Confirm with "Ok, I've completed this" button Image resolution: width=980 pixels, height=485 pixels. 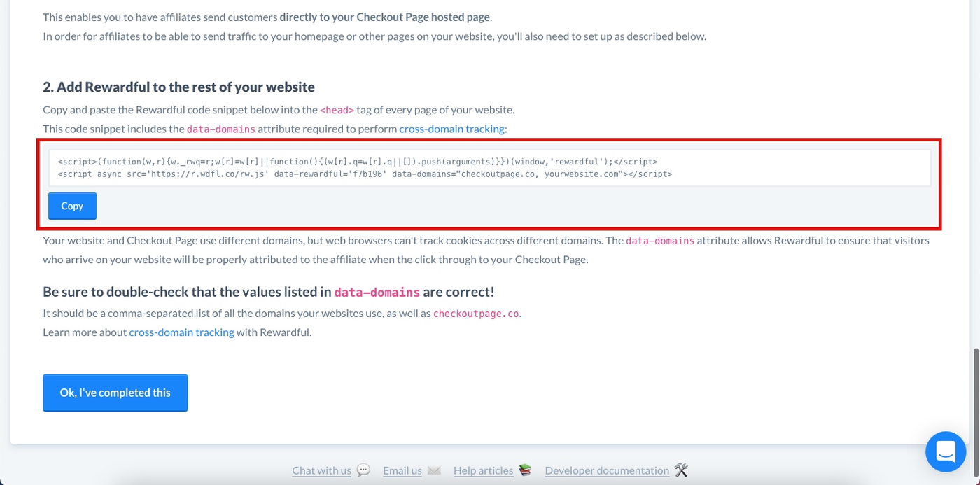(x=115, y=393)
